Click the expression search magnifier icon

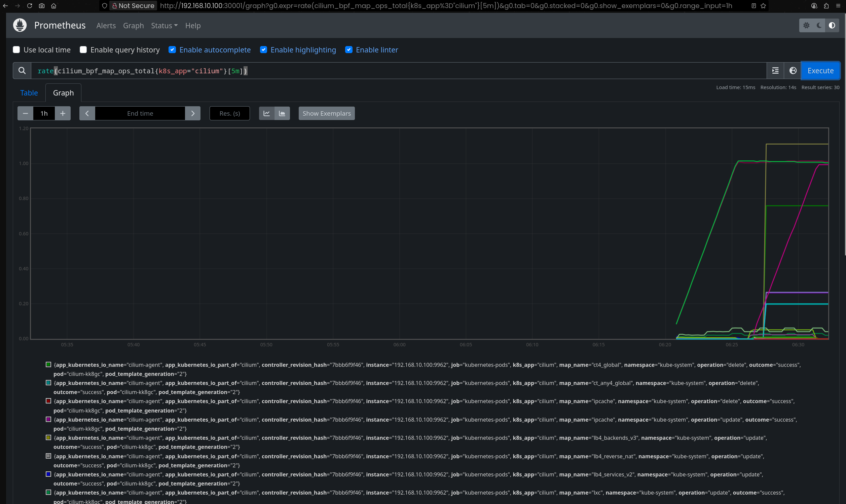22,71
